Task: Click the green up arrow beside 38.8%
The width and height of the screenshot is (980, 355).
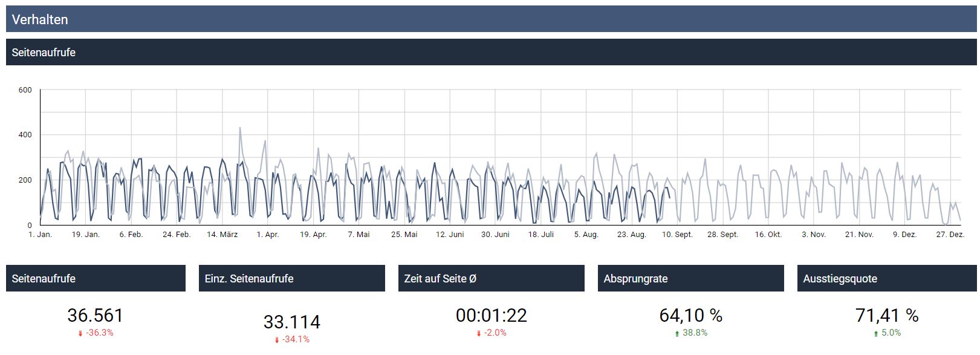Action: (677, 334)
